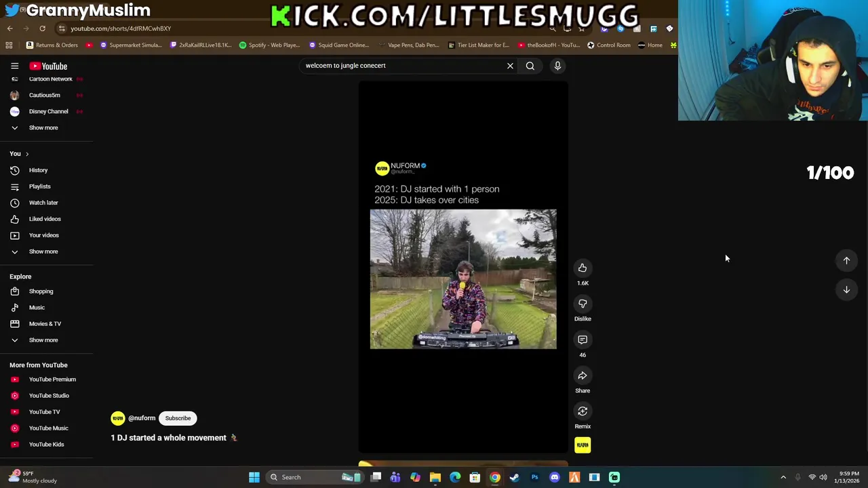The height and width of the screenshot is (488, 868).
Task: Open Steam from the taskbar
Action: 515,477
